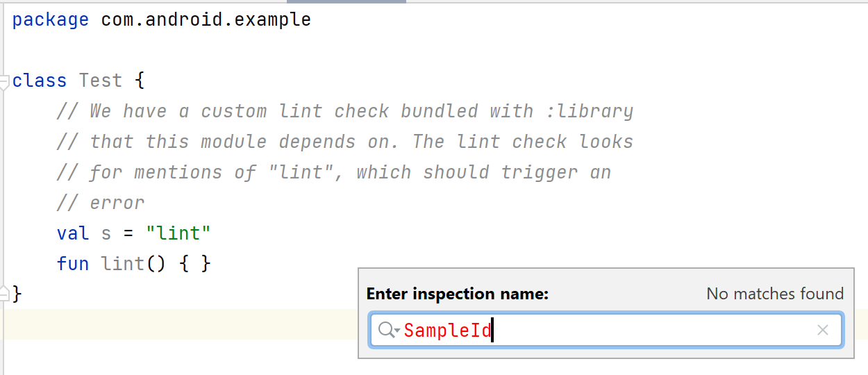Click the highlighted empty line below closing brace

[x=181, y=324]
